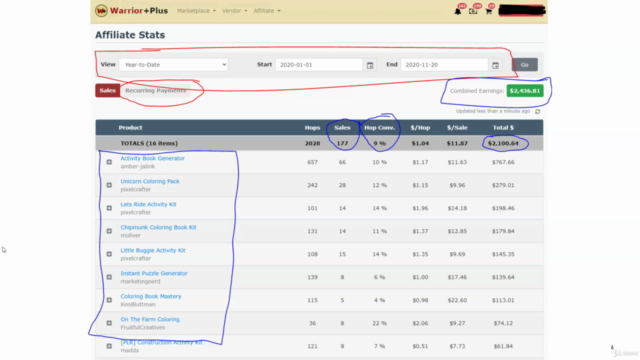Viewport: 640px width, 360px height.
Task: Click the End date field
Action: pos(444,64)
